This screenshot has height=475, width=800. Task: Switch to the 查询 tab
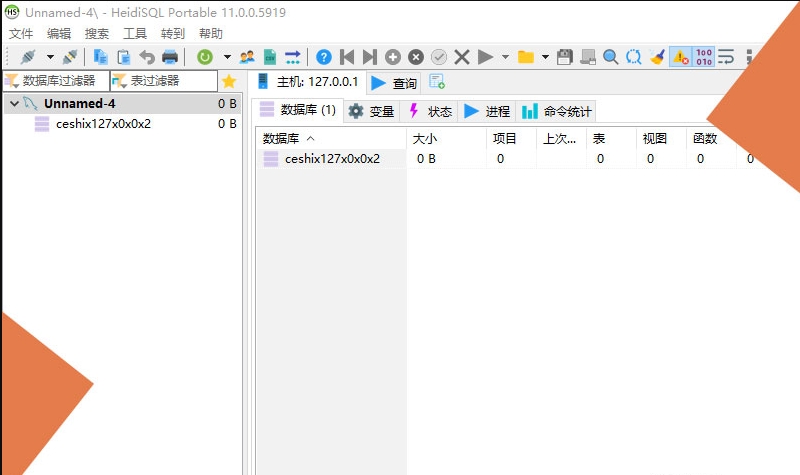point(394,83)
